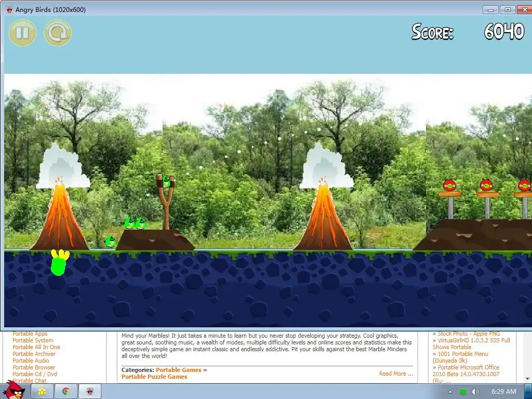The image size is (532, 399).
Task: Click the 6:29 AM taskbar clock
Action: (504, 392)
